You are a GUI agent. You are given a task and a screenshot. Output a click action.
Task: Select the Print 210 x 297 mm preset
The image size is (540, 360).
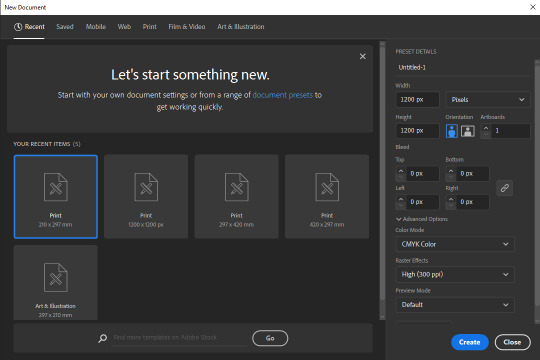point(56,197)
